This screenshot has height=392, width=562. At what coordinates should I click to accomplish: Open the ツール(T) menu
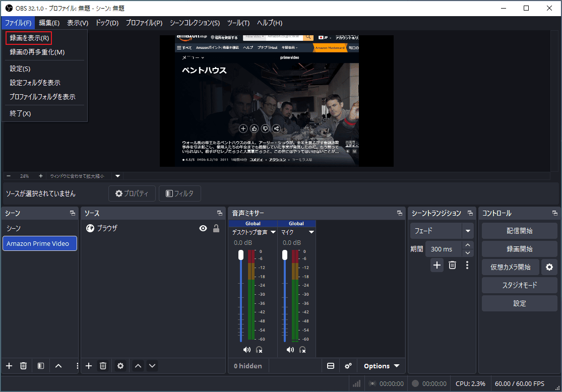(238, 23)
